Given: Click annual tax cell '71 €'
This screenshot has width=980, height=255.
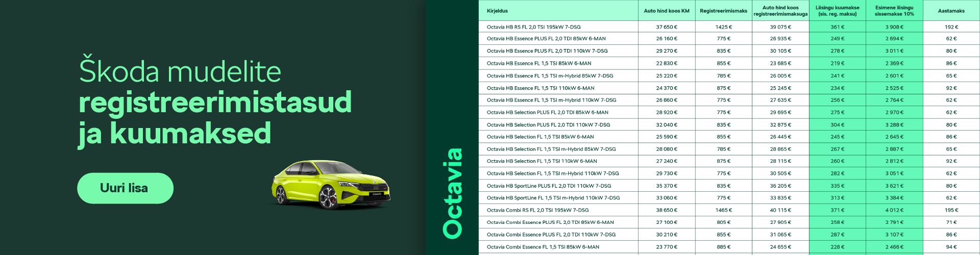Looking at the screenshot, I should coord(951,222).
